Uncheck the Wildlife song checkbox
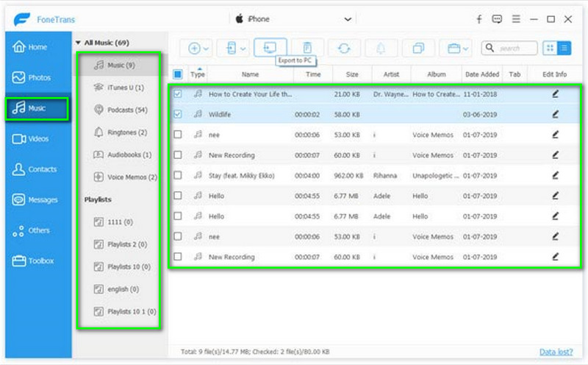Viewport: 588px width, 365px height. tap(178, 115)
